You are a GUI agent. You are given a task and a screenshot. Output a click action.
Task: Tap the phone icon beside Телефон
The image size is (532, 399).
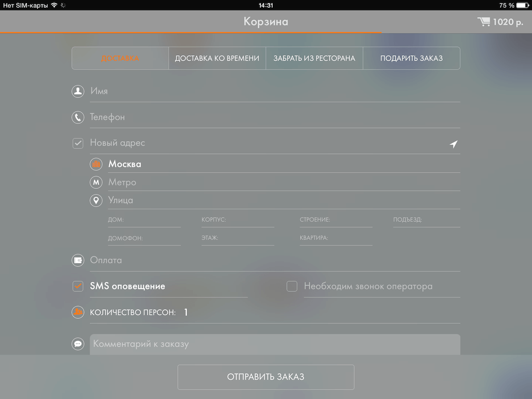(78, 117)
